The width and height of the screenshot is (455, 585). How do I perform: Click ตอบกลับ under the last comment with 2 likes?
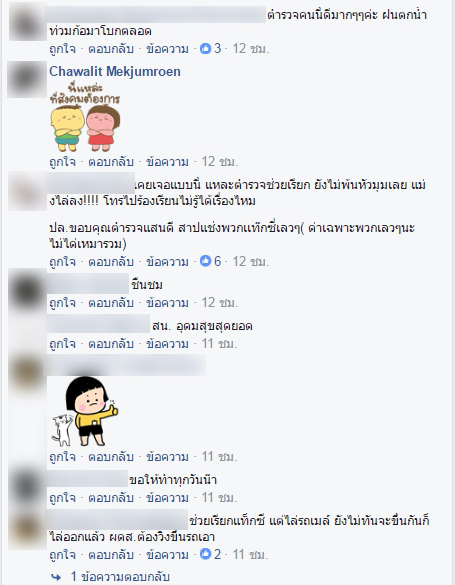[x=111, y=555]
